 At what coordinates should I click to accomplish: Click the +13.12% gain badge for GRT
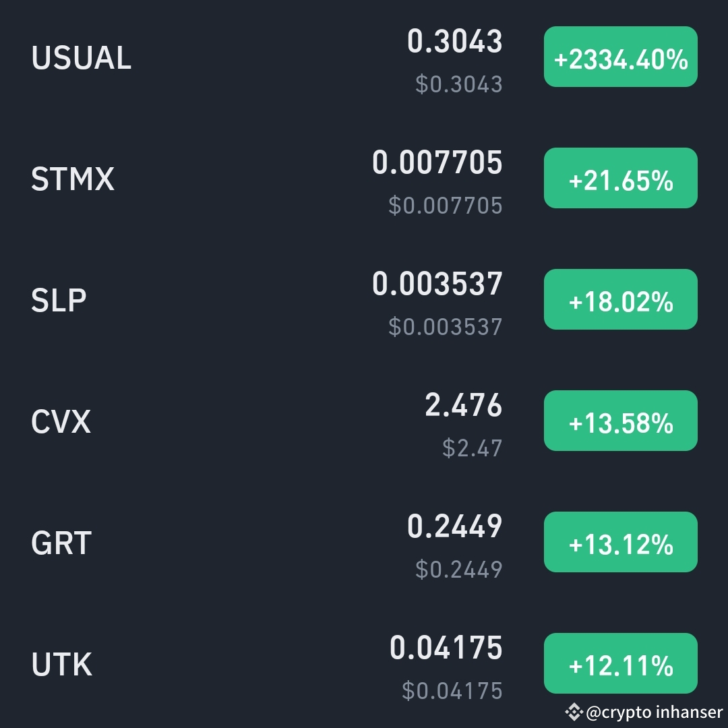(620, 541)
